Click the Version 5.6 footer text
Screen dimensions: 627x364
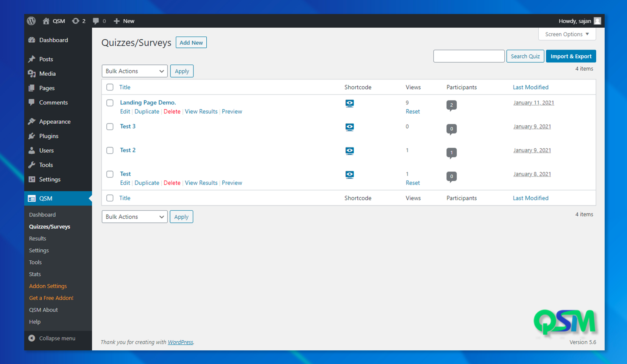coord(583,342)
